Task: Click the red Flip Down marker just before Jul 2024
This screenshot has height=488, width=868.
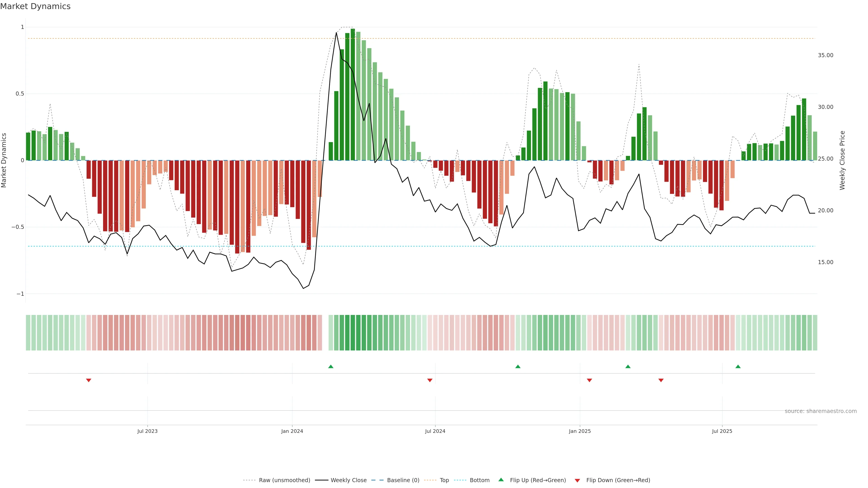Action: [430, 380]
